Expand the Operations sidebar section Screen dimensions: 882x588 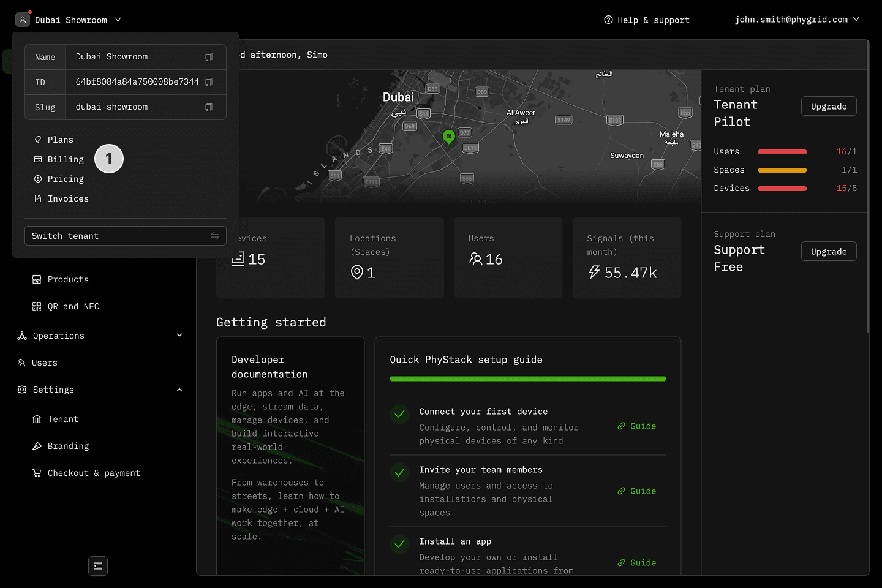click(179, 336)
